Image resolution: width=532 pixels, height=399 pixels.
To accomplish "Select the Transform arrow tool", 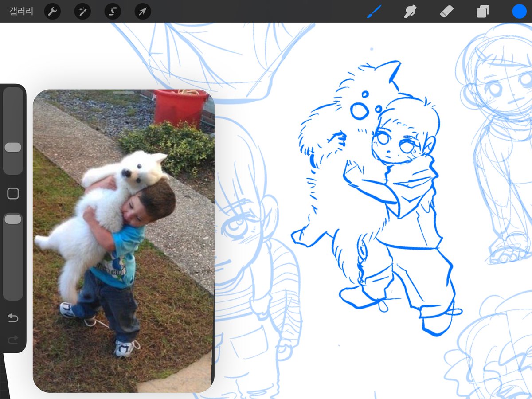I will coord(143,12).
